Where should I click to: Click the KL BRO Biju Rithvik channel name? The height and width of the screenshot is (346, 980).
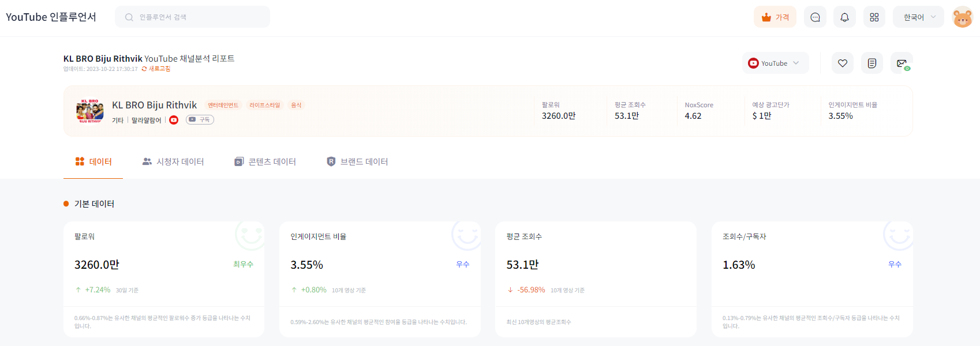click(x=154, y=105)
